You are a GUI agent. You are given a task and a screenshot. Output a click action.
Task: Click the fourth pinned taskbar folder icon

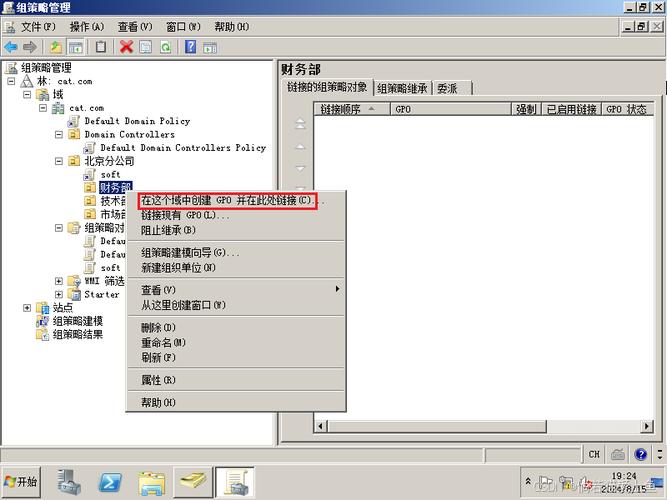pos(193,482)
